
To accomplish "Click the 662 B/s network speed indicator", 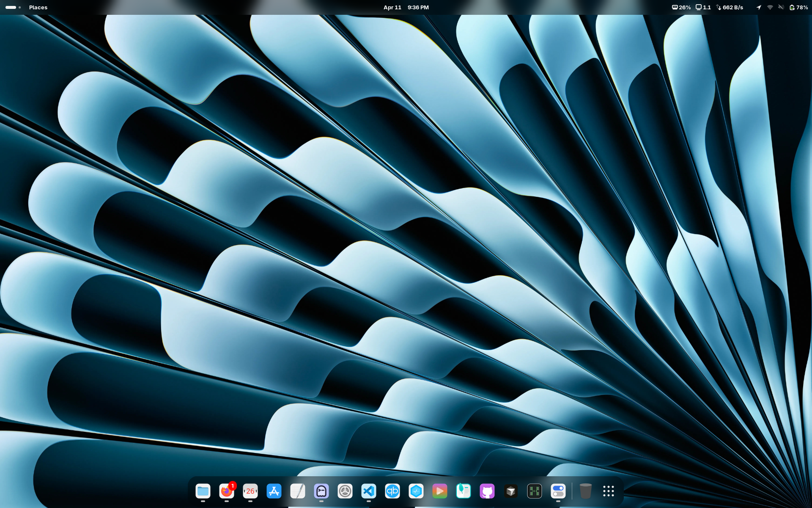I will coord(730,7).
